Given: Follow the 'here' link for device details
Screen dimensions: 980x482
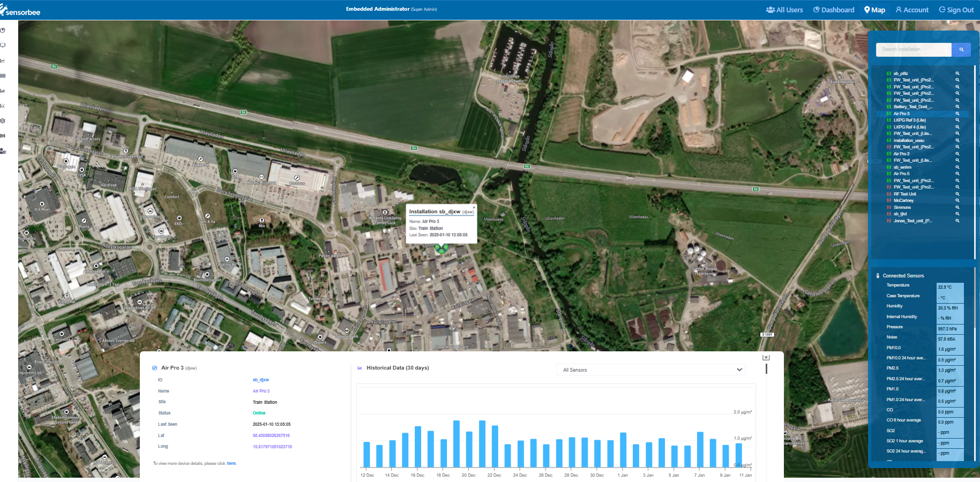Looking at the screenshot, I should [x=231, y=463].
